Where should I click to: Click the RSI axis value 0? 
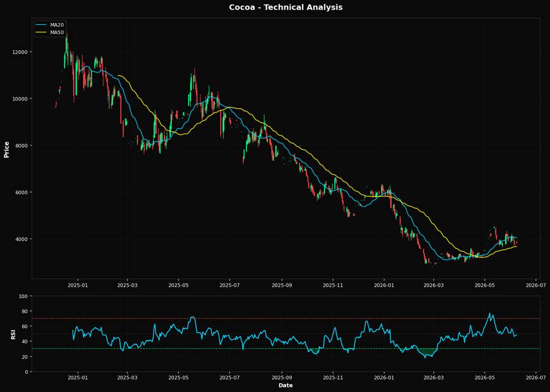point(27,372)
